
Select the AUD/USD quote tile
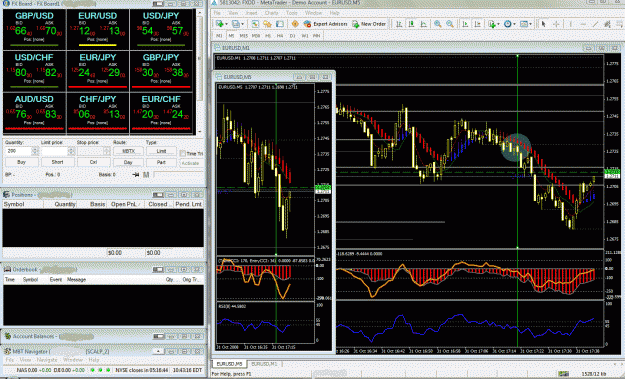[x=34, y=113]
